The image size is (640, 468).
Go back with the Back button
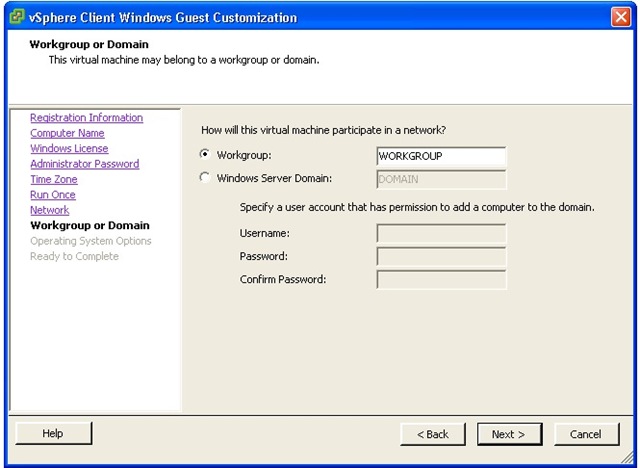pyautogui.click(x=433, y=434)
